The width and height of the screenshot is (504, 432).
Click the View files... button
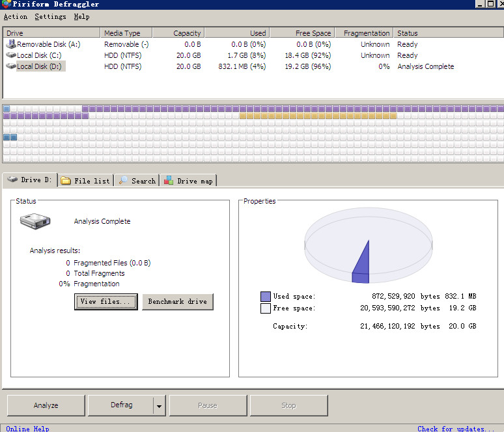[106, 302]
